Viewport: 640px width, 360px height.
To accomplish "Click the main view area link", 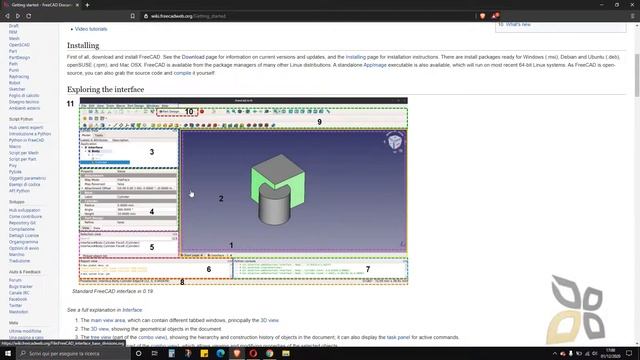I will (108, 320).
